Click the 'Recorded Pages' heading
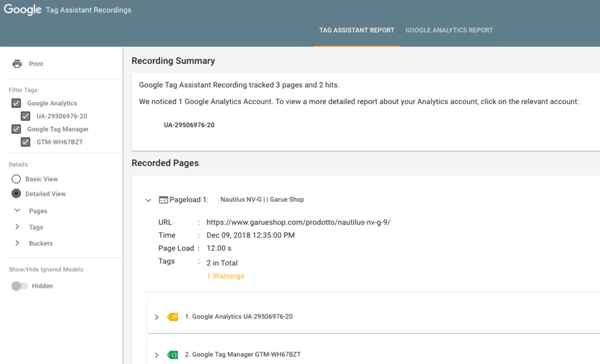 coord(165,163)
